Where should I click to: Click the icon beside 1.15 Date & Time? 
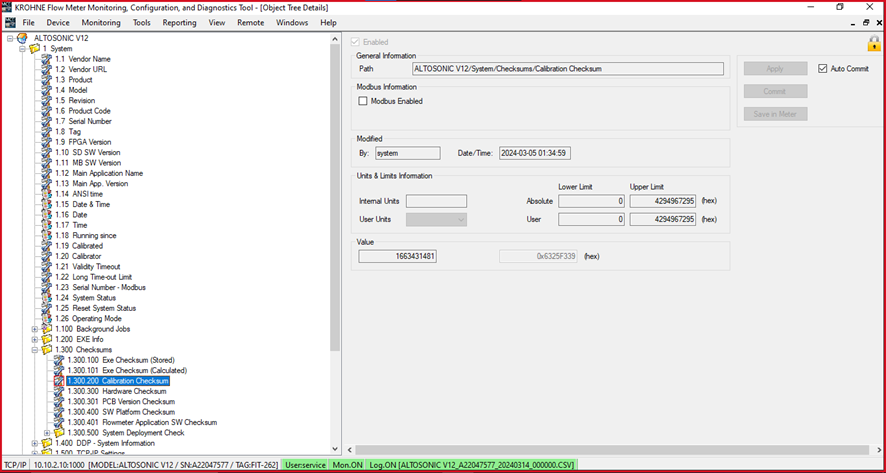46,204
